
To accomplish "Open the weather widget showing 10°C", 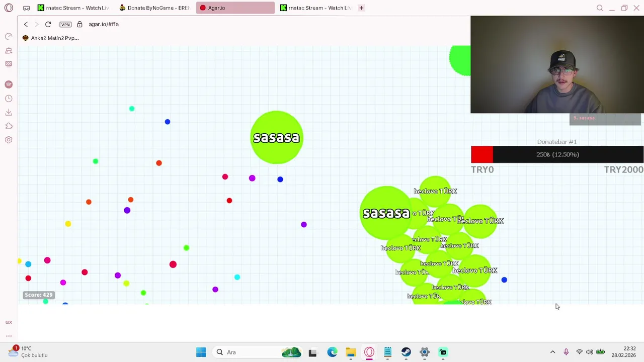I will point(28,351).
